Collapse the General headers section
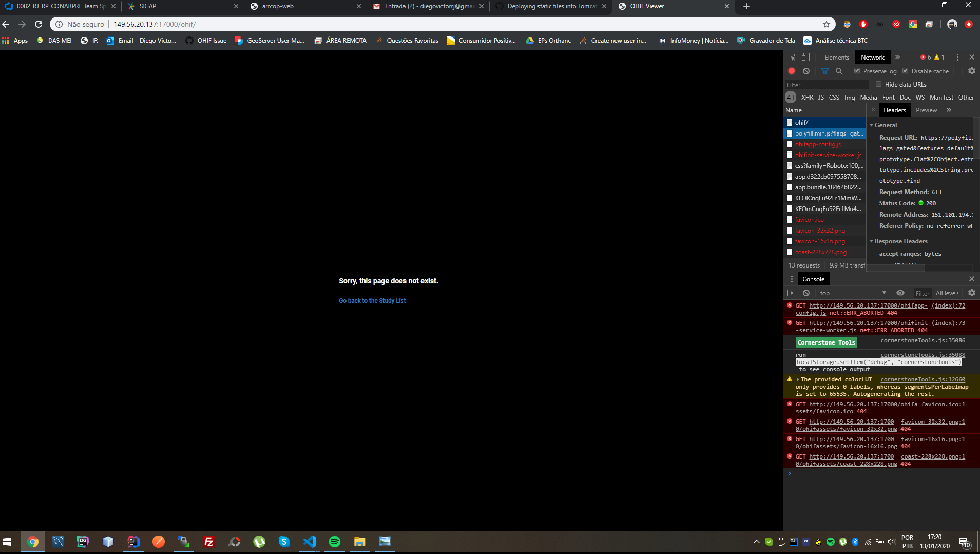 click(x=871, y=125)
